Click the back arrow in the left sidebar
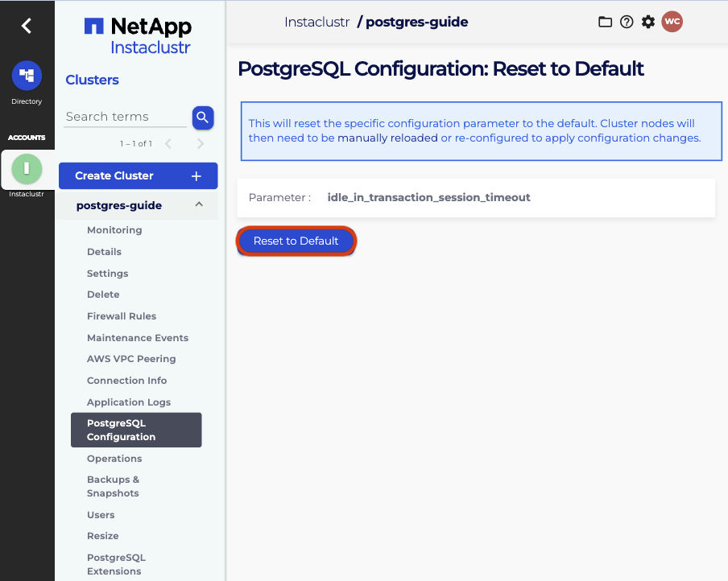 (27, 26)
